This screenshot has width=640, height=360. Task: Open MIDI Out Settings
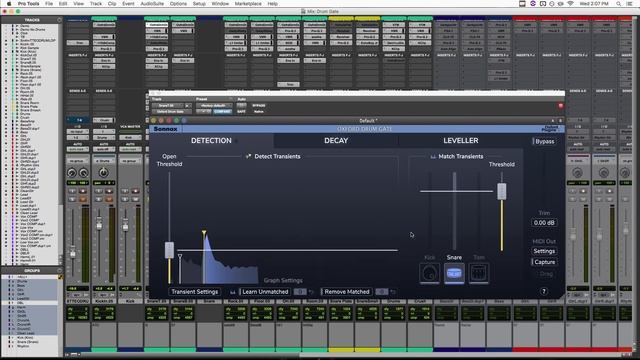(544, 251)
